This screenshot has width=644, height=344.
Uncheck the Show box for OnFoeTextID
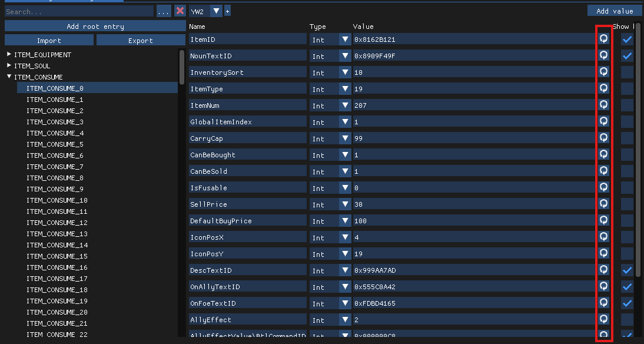coord(627,303)
